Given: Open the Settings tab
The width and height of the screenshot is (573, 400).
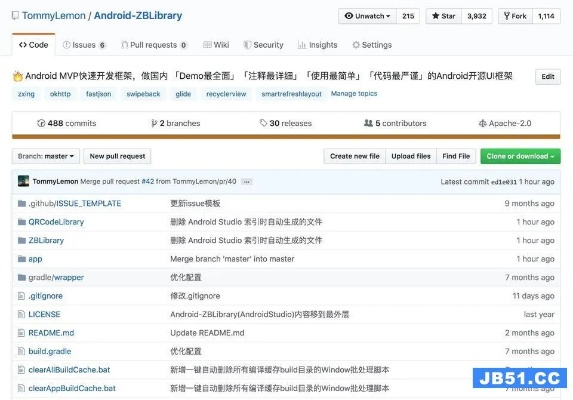Looking at the screenshot, I should pos(372,45).
